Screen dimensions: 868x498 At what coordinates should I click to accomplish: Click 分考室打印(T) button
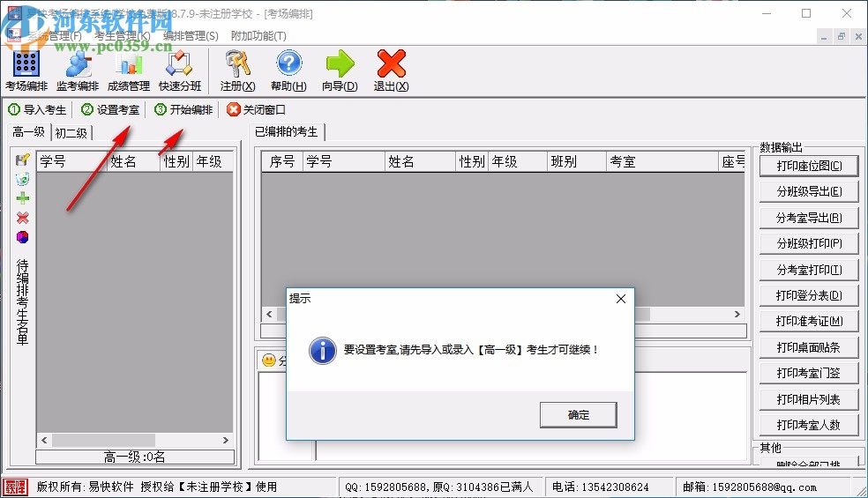pos(809,270)
